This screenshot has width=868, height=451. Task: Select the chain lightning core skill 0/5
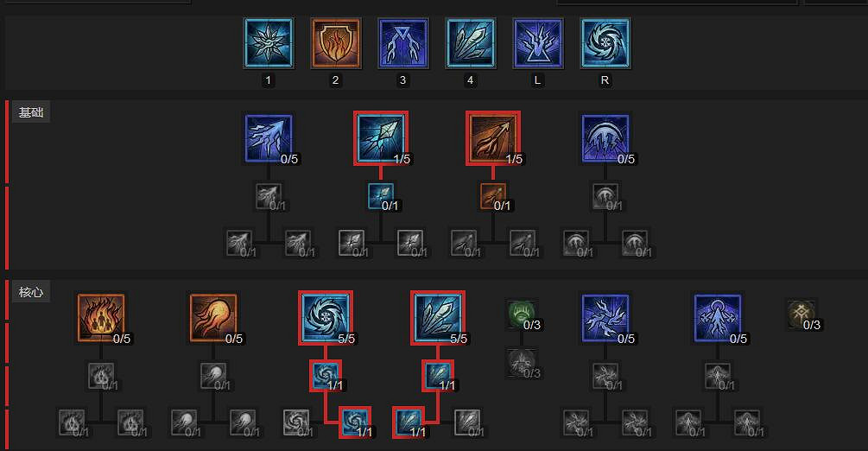[605, 318]
